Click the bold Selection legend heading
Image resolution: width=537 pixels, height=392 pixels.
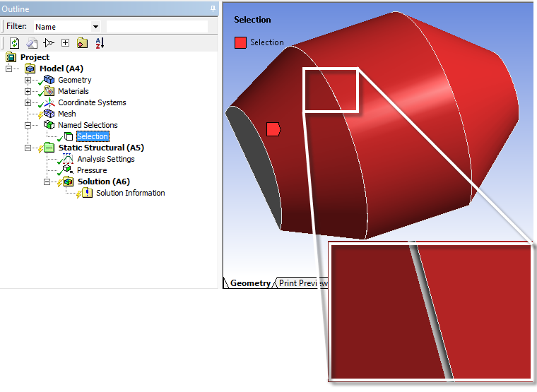pyautogui.click(x=252, y=20)
